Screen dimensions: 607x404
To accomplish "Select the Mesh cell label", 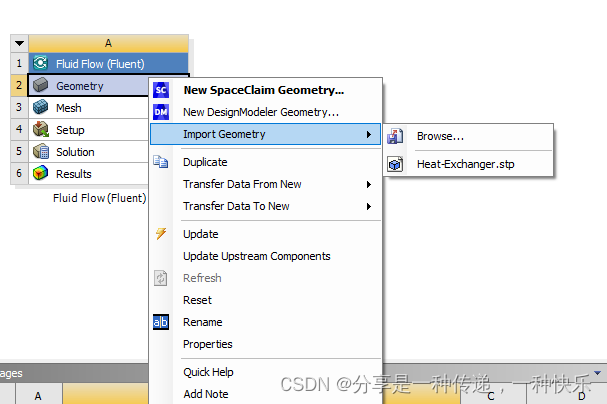I will tap(69, 108).
